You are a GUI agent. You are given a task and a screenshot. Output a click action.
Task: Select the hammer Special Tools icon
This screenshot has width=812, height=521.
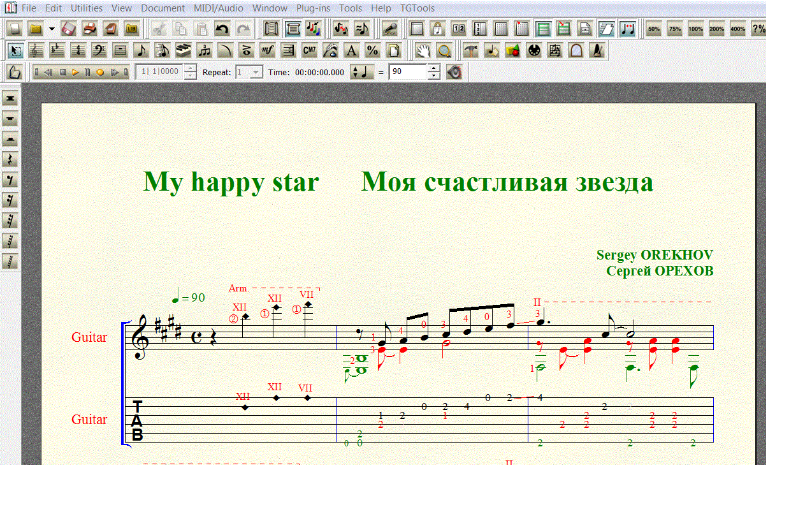coord(471,50)
